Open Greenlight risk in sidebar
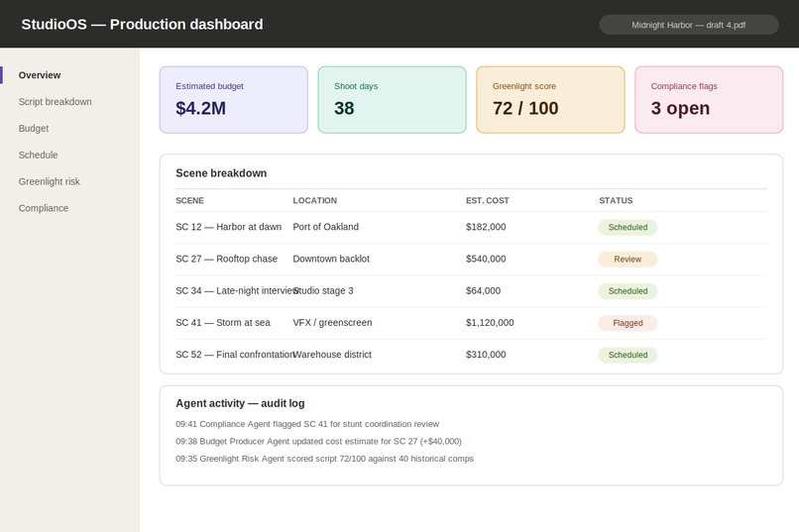This screenshot has height=532, width=799. pyautogui.click(x=49, y=181)
